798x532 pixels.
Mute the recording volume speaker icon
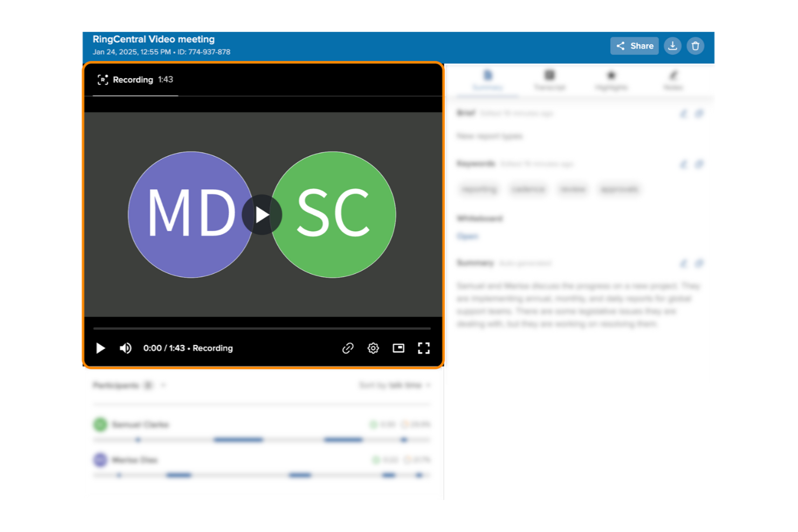pyautogui.click(x=126, y=348)
